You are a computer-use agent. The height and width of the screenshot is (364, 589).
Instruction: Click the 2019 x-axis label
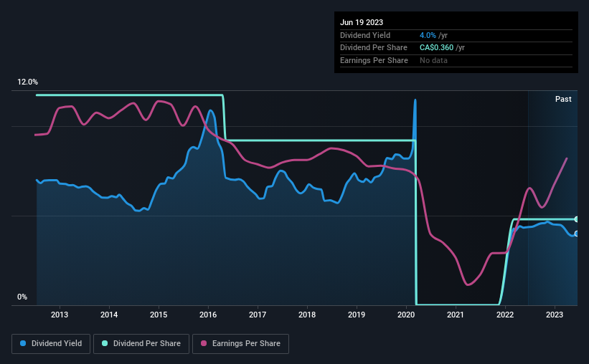pyautogui.click(x=357, y=315)
